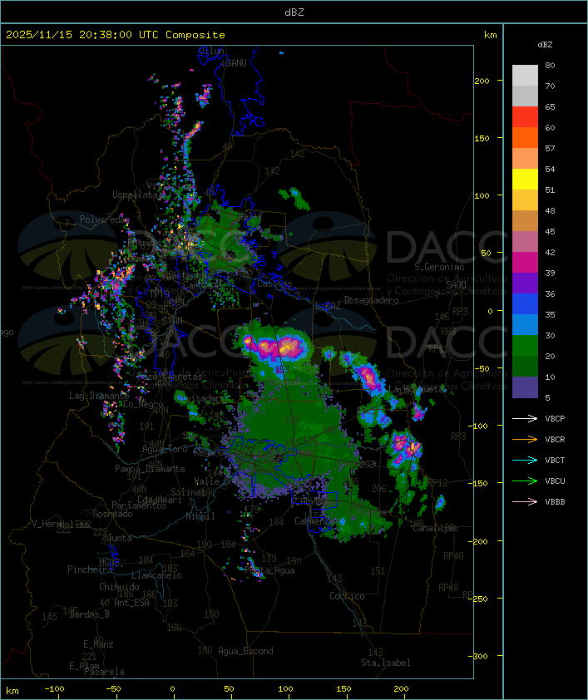This screenshot has width=588, height=700.
Task: Click the VBCP legend label
Action: (x=555, y=419)
